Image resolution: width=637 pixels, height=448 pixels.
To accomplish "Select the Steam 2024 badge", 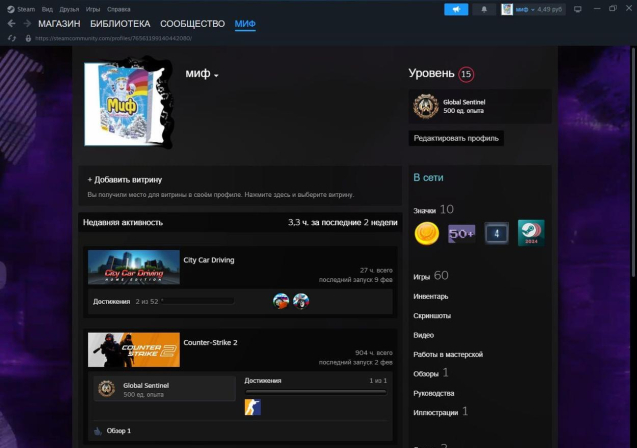I will [x=530, y=233].
